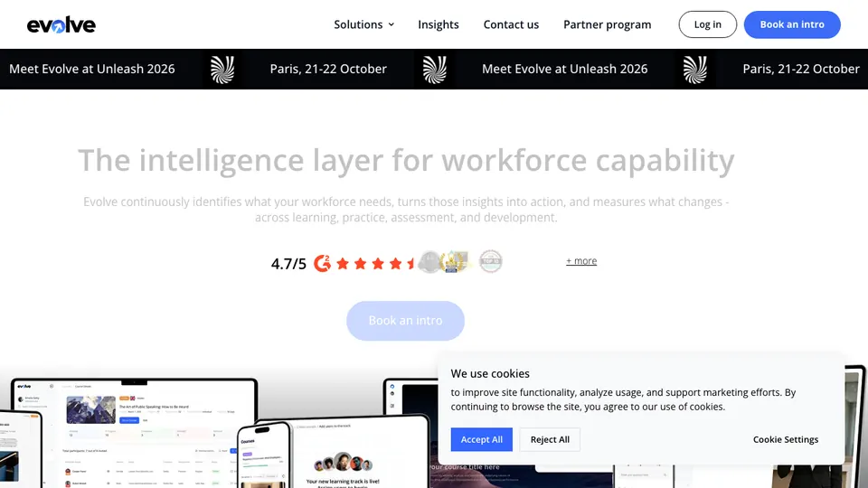Viewport: 868px width, 488px height.
Task: Click the '4.7/5' rating text
Action: click(x=288, y=263)
